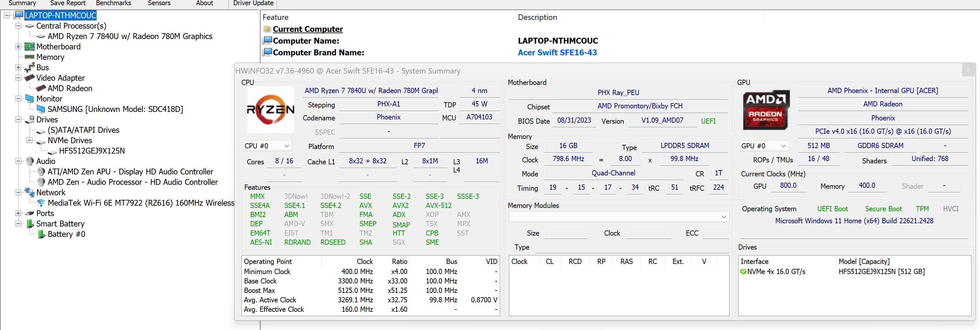Select AMD Zen - Audio Processor tree entry
Viewport: 980px width, 330px height.
pyautogui.click(x=132, y=182)
